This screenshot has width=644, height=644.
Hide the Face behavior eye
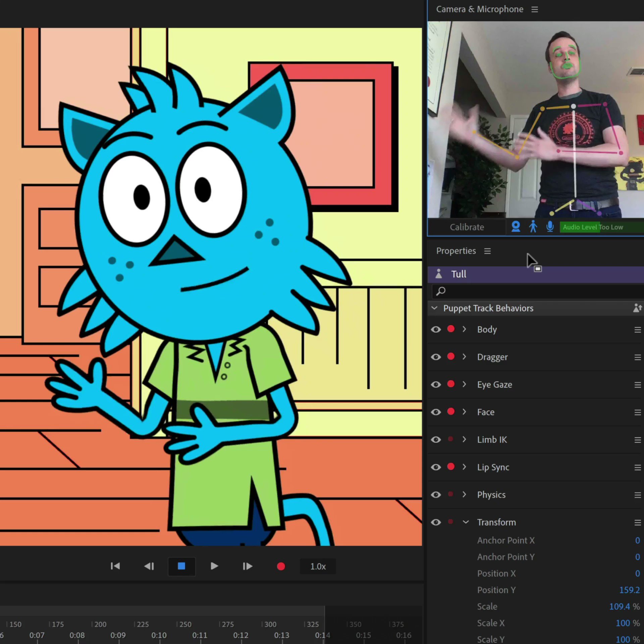[x=436, y=412]
